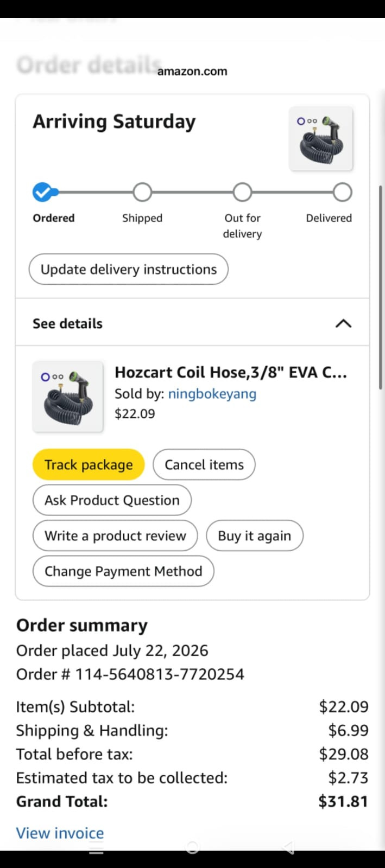Open Update delivery instructions

pyautogui.click(x=128, y=269)
